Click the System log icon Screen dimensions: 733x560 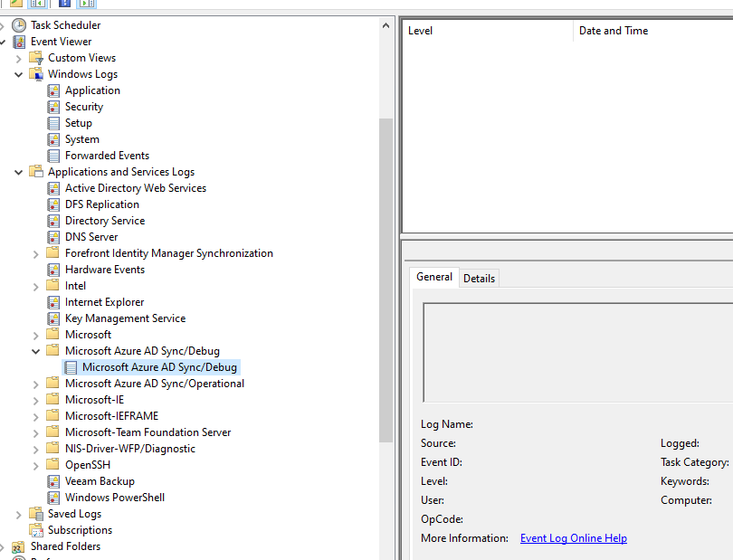(53, 139)
